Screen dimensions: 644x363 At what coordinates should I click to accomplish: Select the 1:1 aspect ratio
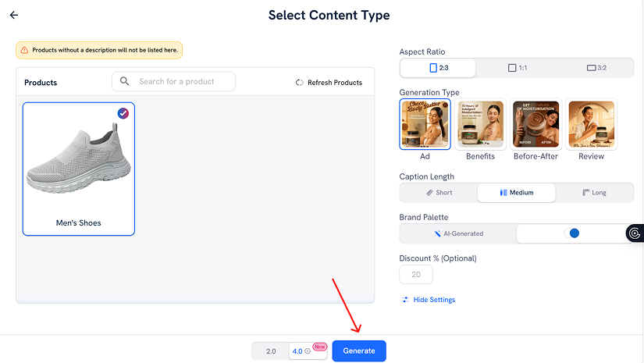[517, 68]
